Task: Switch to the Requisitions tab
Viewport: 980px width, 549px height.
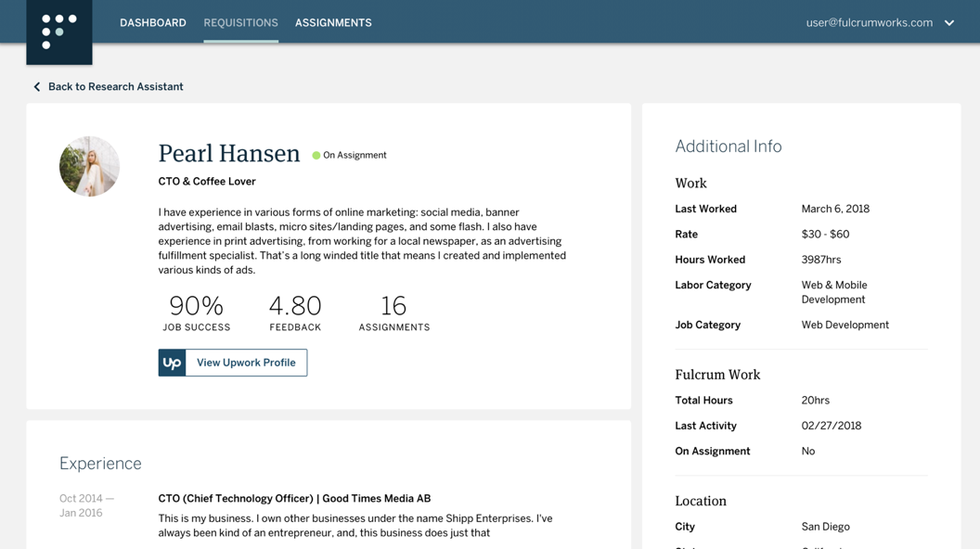Action: [240, 23]
